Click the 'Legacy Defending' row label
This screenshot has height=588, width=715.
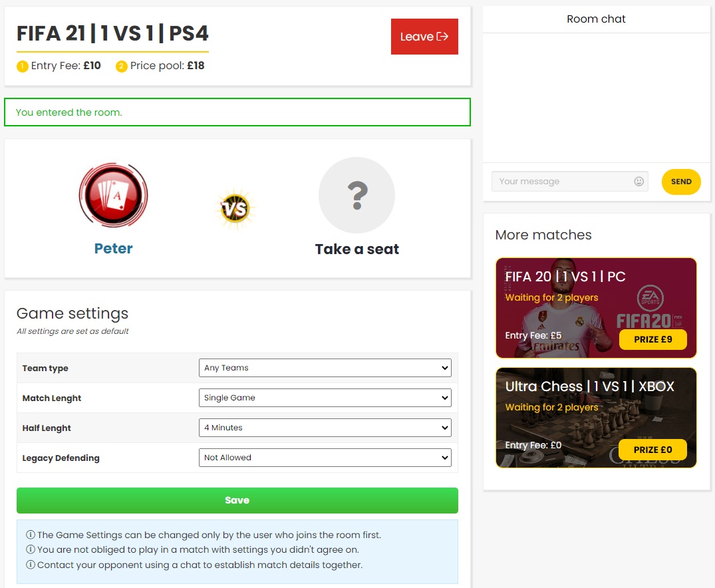tap(61, 458)
